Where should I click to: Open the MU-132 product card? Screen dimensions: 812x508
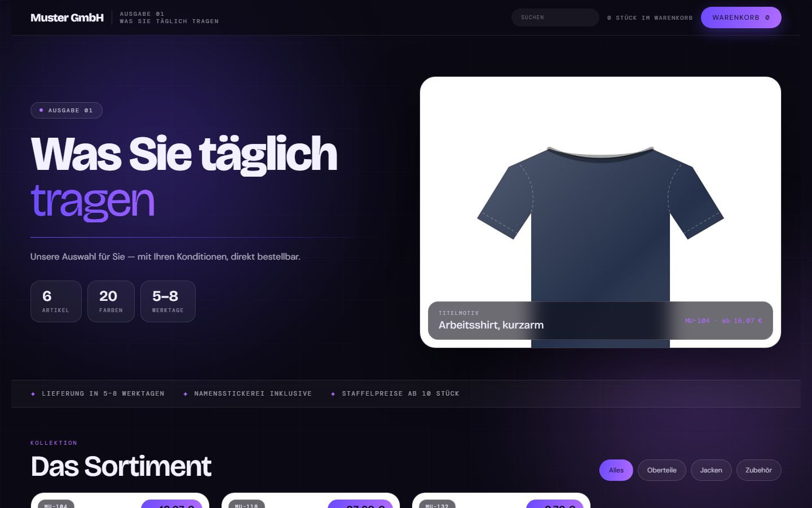tap(501, 501)
